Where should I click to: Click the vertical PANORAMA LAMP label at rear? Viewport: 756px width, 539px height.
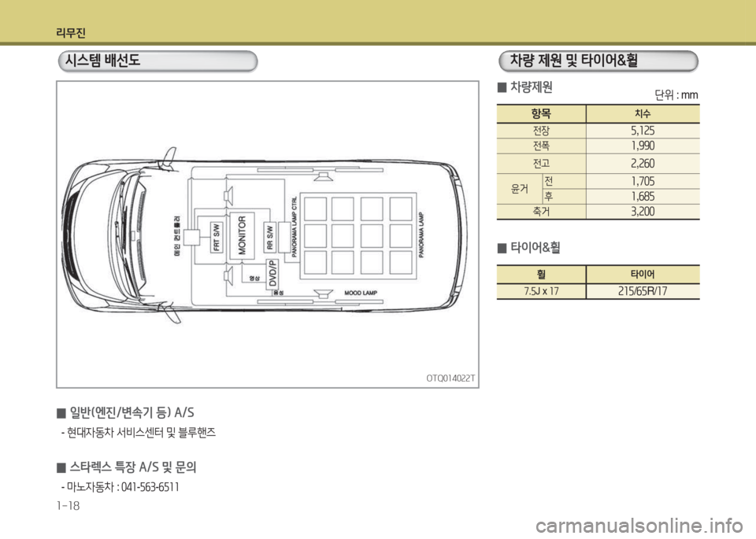click(422, 234)
